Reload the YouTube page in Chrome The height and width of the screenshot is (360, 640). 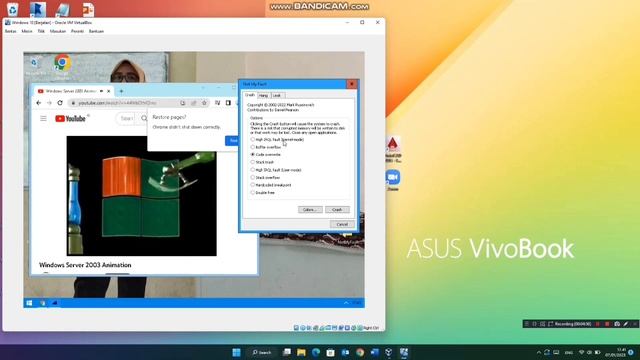[60, 103]
